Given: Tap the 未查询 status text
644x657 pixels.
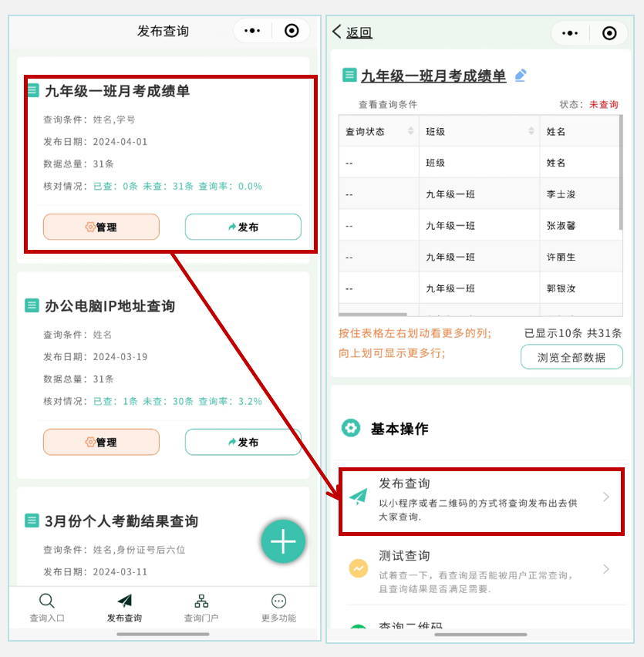Looking at the screenshot, I should click(x=604, y=104).
